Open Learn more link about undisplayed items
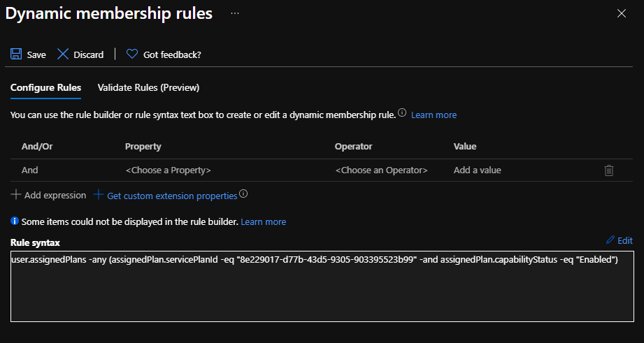644x343 pixels. tap(263, 221)
